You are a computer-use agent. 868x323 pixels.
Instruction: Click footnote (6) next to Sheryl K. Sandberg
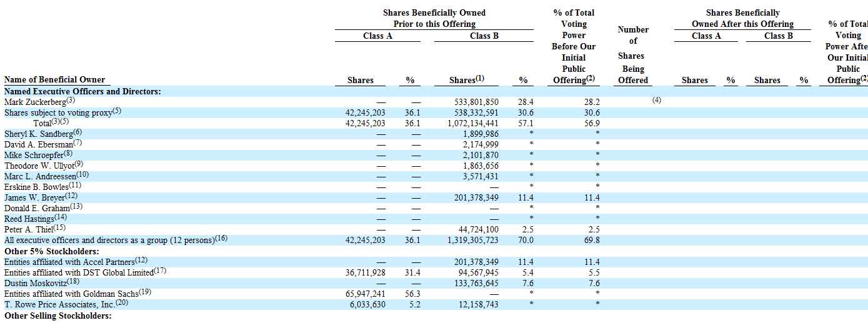77,132
